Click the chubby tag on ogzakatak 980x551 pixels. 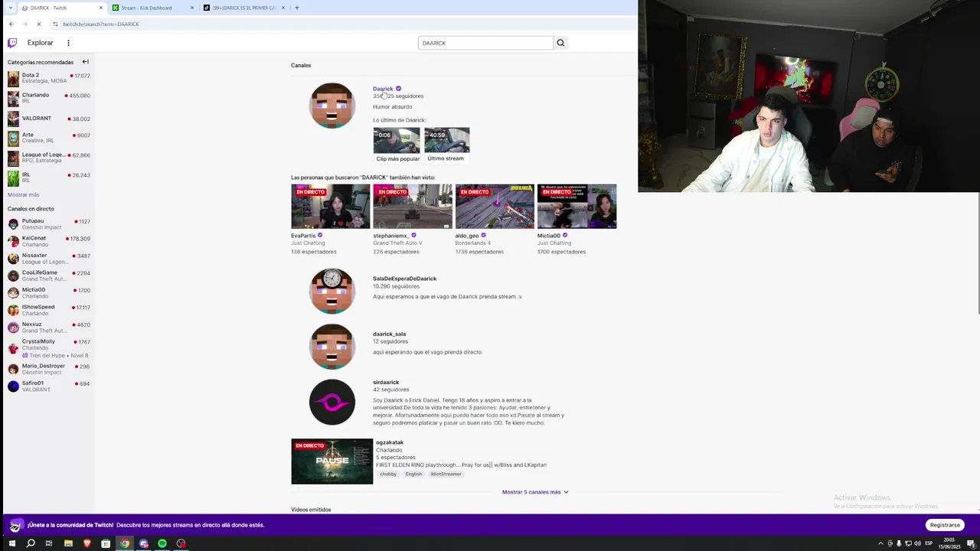tap(388, 474)
